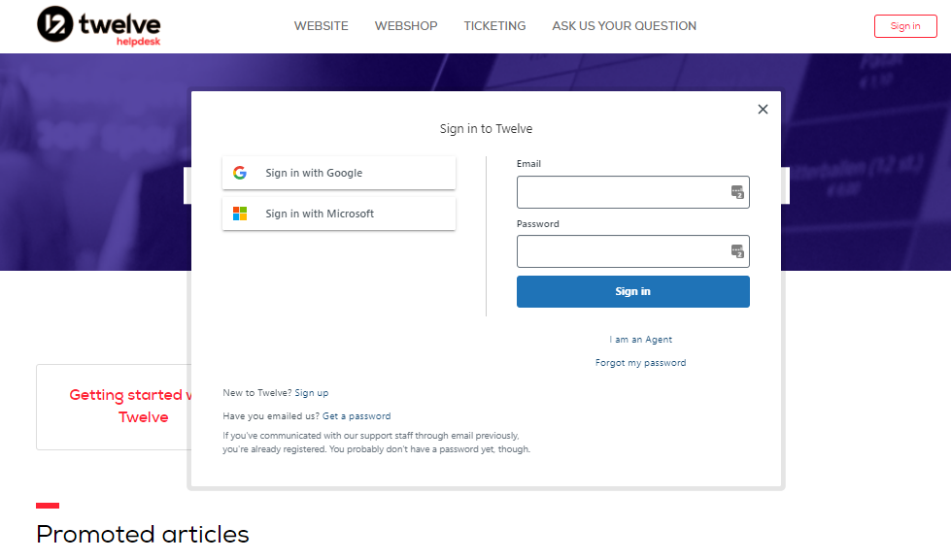Screen dimensions: 951x560
Task: Click the Get a password link
Action: click(357, 415)
